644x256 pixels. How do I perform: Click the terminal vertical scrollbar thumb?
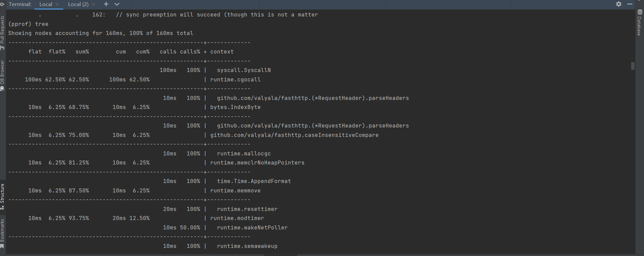(x=633, y=66)
